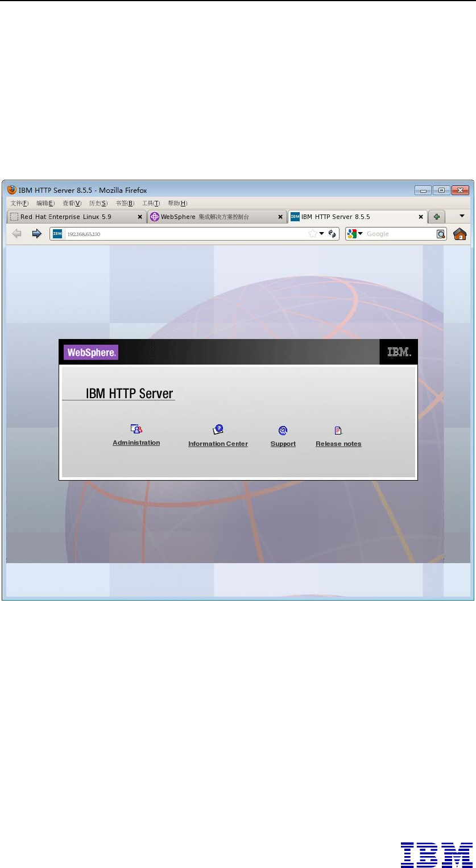This screenshot has width=476, height=868.
Task: Open the 工具(T) menu
Action: pos(151,203)
